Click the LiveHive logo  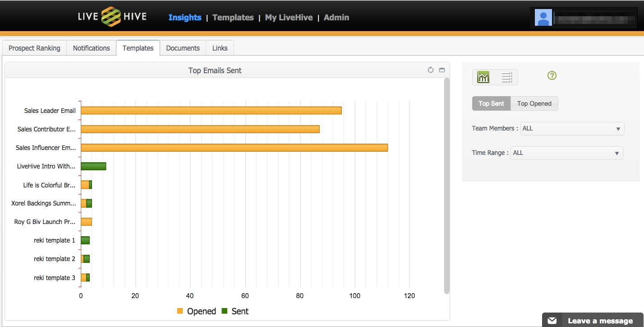coord(112,17)
